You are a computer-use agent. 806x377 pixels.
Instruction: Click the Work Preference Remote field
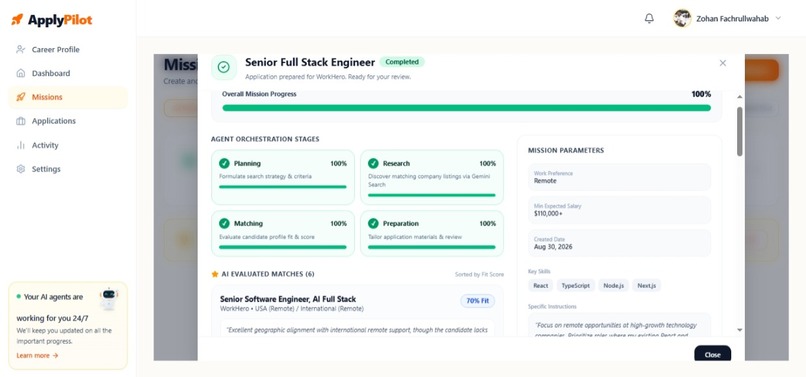pyautogui.click(x=619, y=177)
